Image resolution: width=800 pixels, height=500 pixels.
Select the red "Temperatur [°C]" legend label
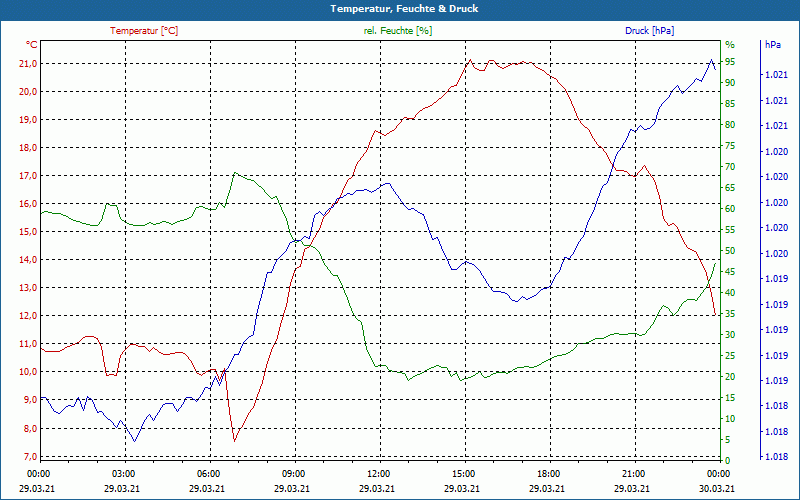coord(144,31)
